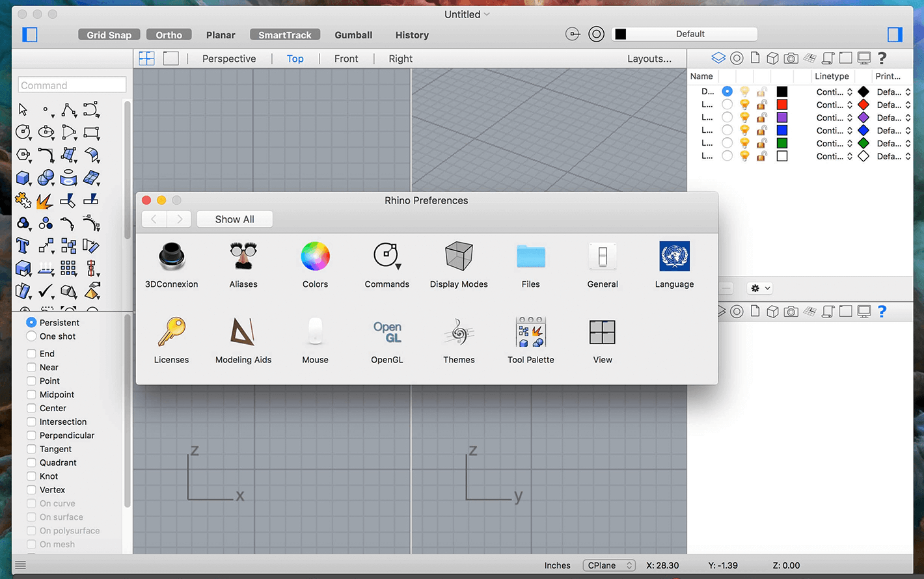The image size is (924, 579).
Task: Open the Modeling Aids preferences pane
Action: click(243, 340)
